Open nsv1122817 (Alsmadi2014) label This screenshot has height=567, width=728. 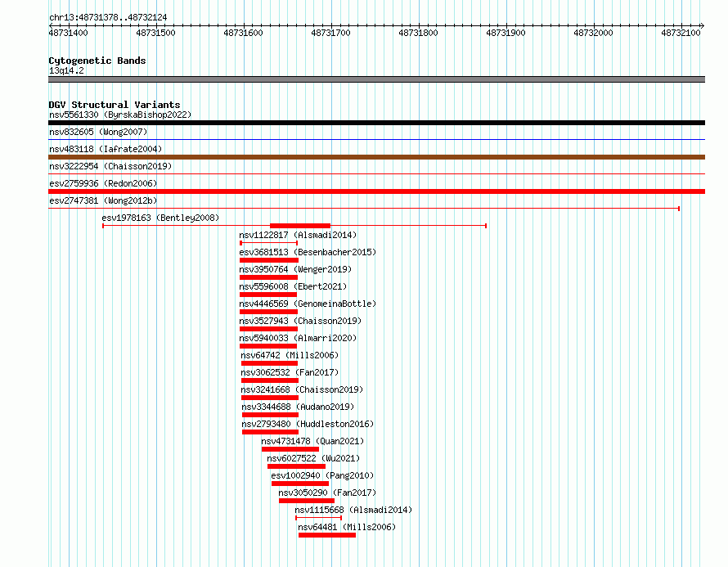tap(298, 235)
